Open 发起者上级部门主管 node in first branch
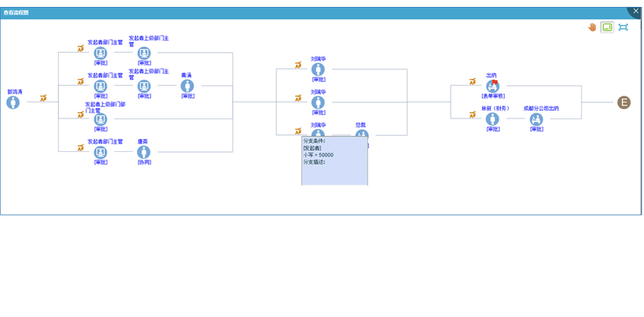The height and width of the screenshot is (317, 644). coord(144,53)
